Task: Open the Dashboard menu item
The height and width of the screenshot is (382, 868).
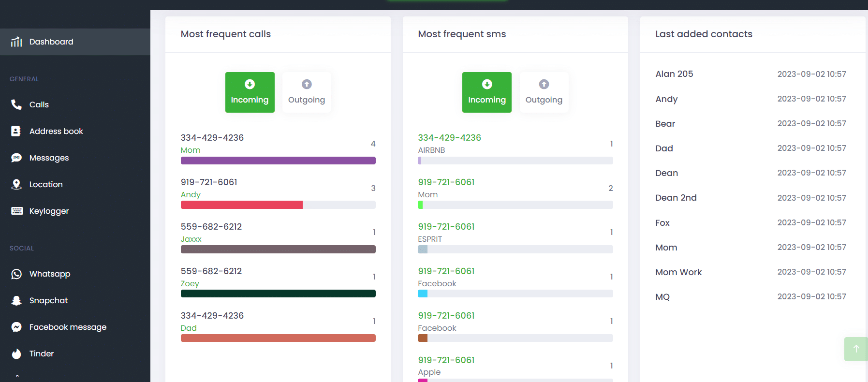Action: tap(75, 42)
